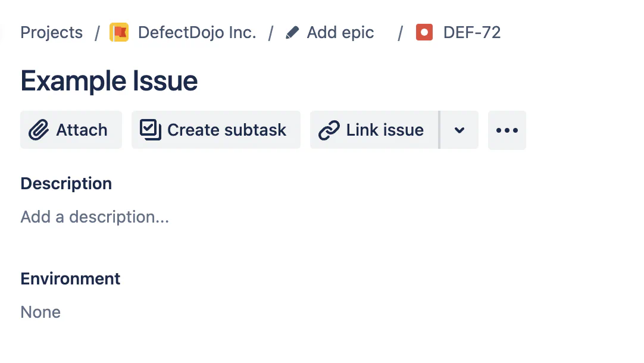Click the chain icon on Link issue
The image size is (644, 363).
click(329, 130)
